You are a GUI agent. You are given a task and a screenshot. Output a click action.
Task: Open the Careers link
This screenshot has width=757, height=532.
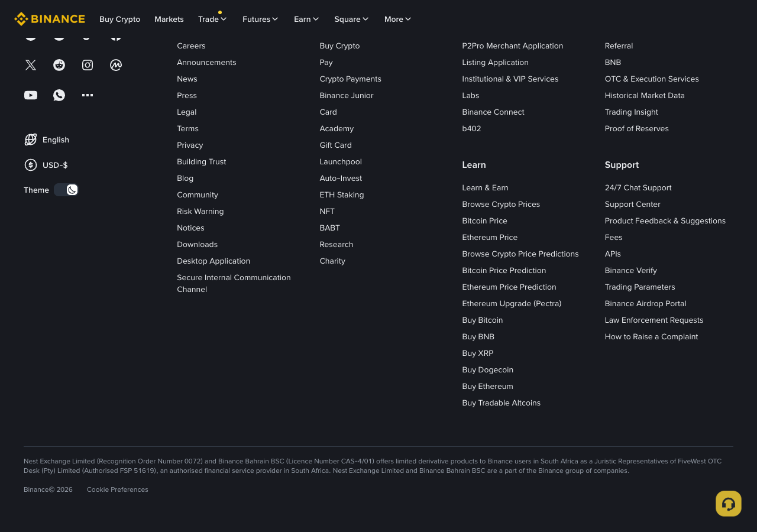pyautogui.click(x=191, y=46)
